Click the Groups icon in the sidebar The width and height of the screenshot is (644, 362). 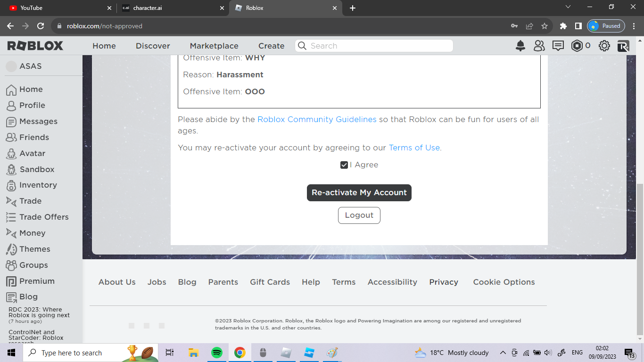11,265
